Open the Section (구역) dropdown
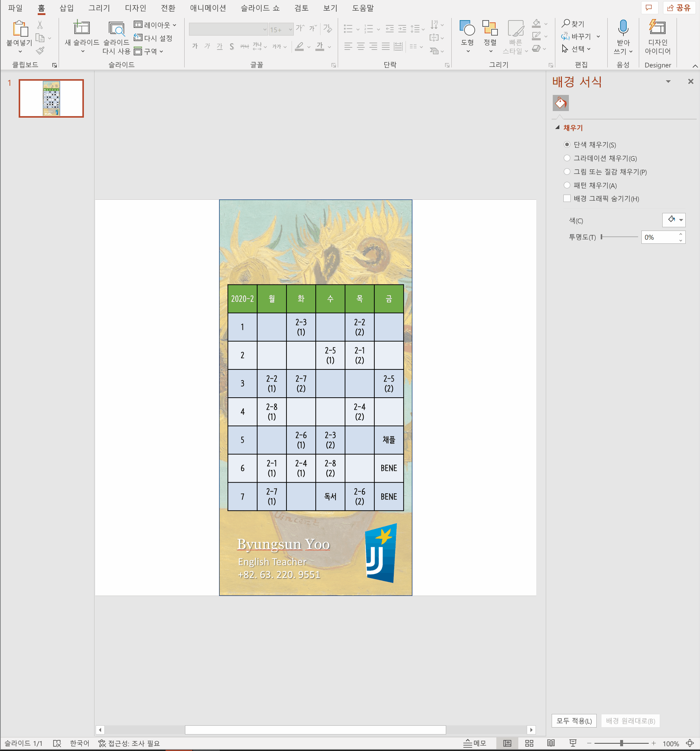 click(149, 51)
